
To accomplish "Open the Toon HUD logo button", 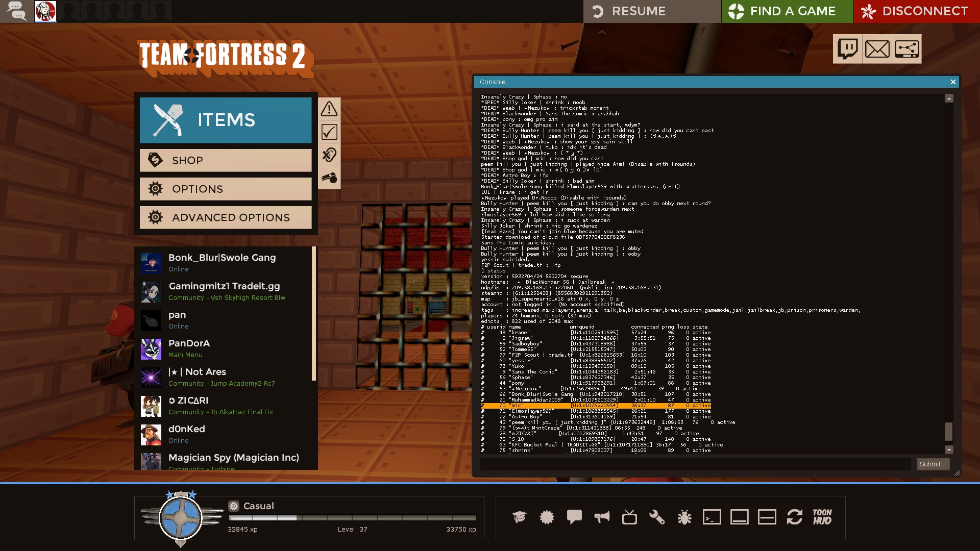I will pos(822,517).
